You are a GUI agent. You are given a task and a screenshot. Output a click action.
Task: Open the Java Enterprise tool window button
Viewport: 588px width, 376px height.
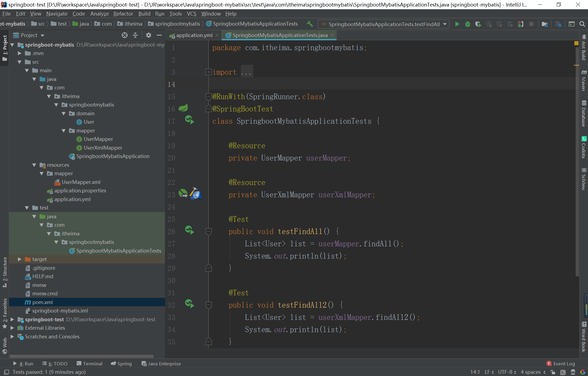point(161,363)
